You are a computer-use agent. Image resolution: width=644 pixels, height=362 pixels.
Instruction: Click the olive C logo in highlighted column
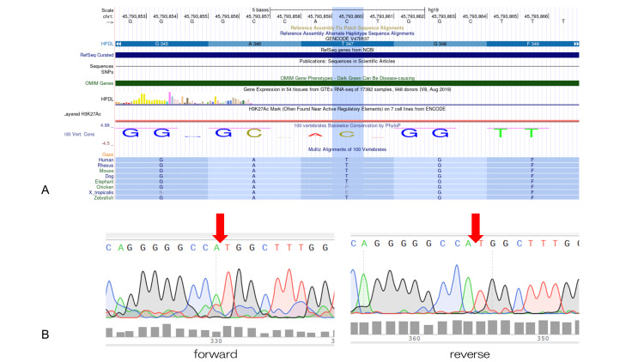(347, 134)
